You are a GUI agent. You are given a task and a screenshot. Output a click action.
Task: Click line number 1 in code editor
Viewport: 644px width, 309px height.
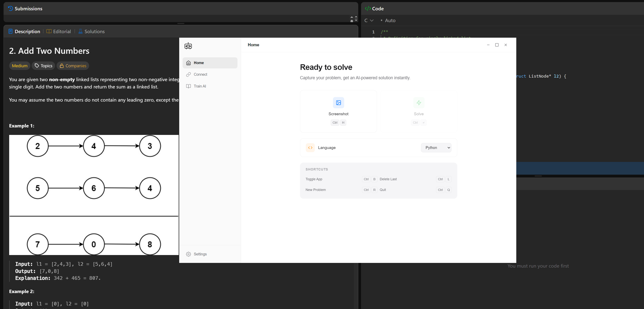[373, 32]
